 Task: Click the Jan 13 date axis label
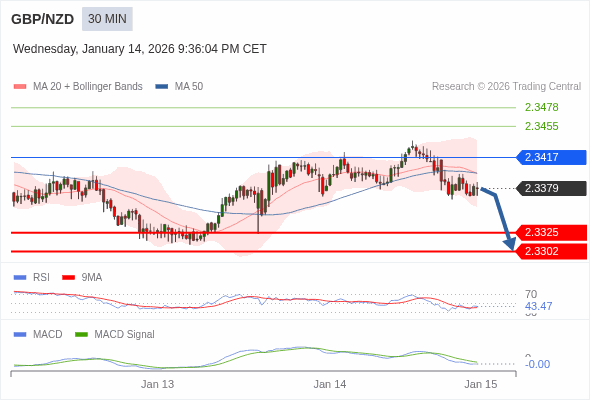[x=158, y=384]
